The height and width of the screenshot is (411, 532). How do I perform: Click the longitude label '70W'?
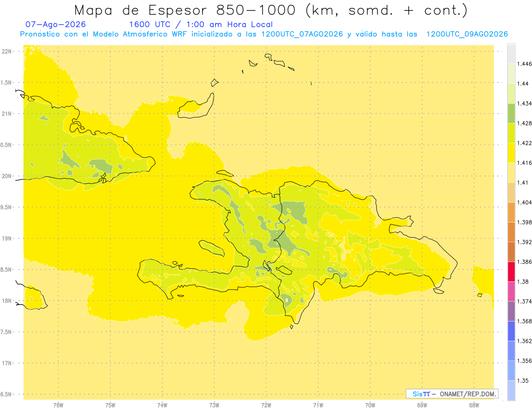(x=370, y=405)
